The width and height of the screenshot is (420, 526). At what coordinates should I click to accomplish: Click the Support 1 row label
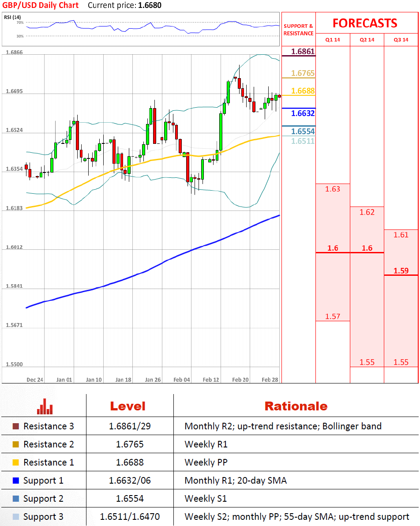coord(43,481)
